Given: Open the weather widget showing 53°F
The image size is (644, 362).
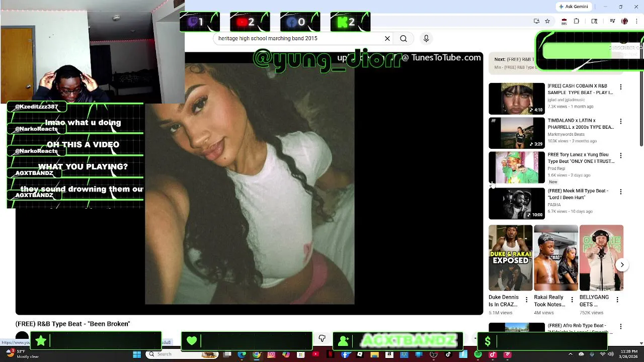Looking at the screenshot, I should pyautogui.click(x=23, y=354).
